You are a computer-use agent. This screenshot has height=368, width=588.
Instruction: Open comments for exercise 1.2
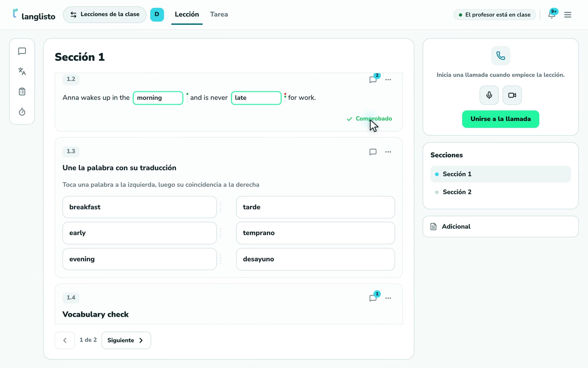pos(373,79)
